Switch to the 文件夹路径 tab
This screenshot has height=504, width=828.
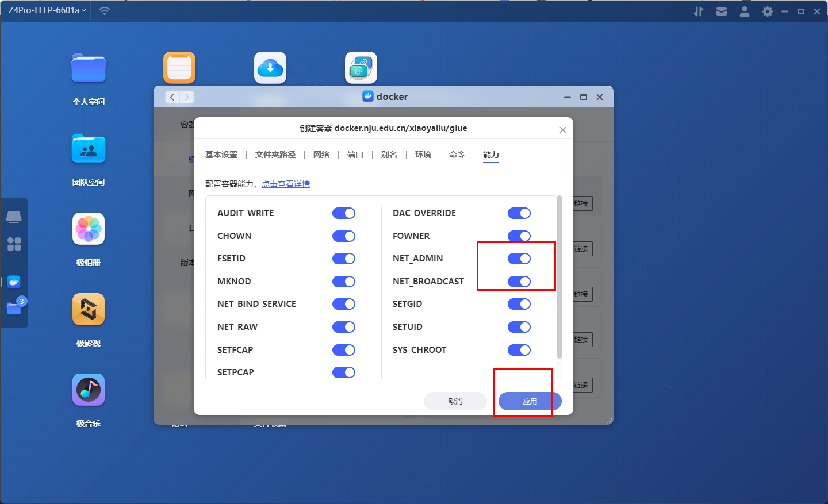[275, 155]
